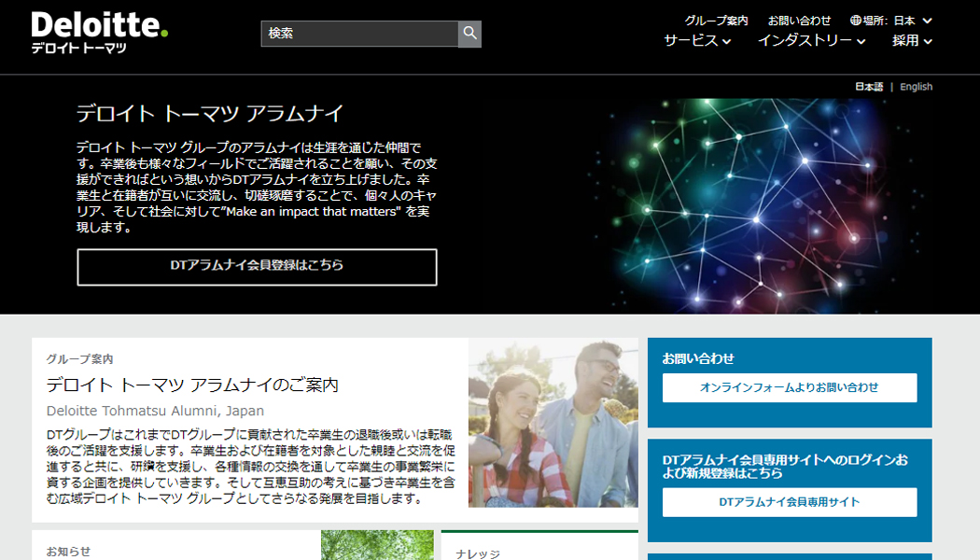Open the インダストリー dropdown menu
This screenshot has width=980, height=560.
pyautogui.click(x=810, y=42)
